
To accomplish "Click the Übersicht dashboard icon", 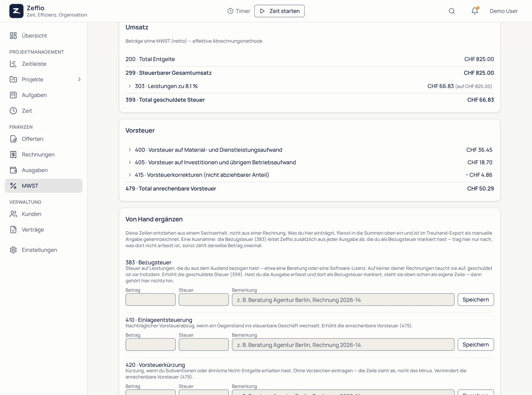I will [13, 36].
